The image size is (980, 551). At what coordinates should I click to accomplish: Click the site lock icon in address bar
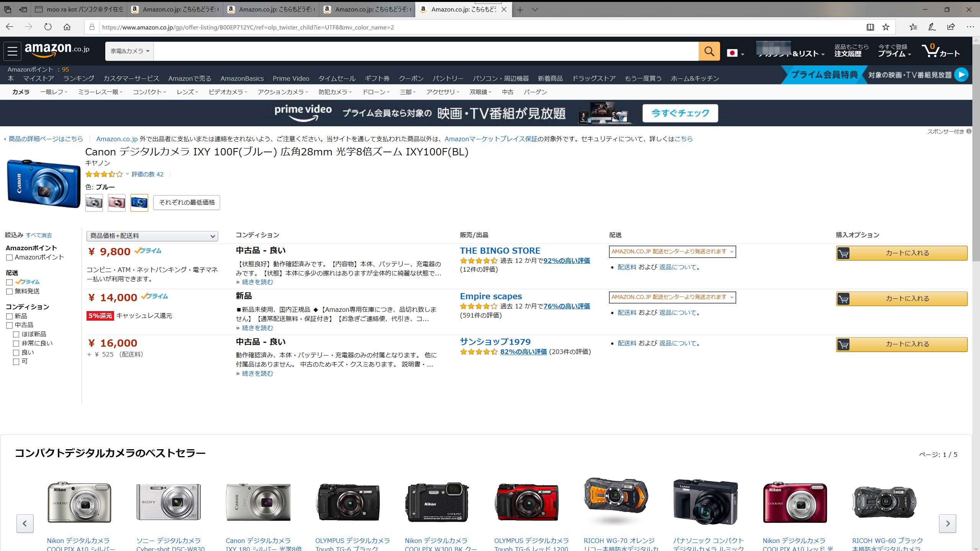point(91,27)
